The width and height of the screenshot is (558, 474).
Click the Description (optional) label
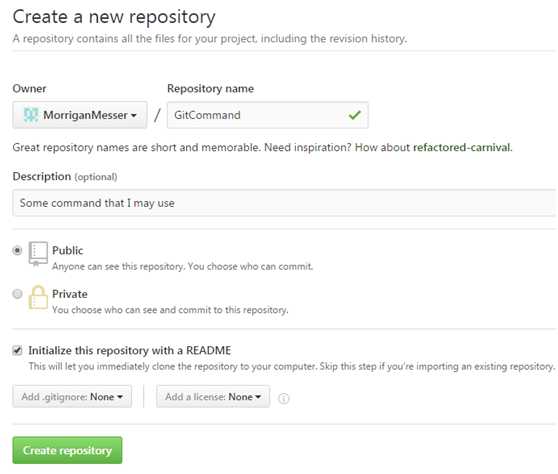pyautogui.click(x=65, y=177)
